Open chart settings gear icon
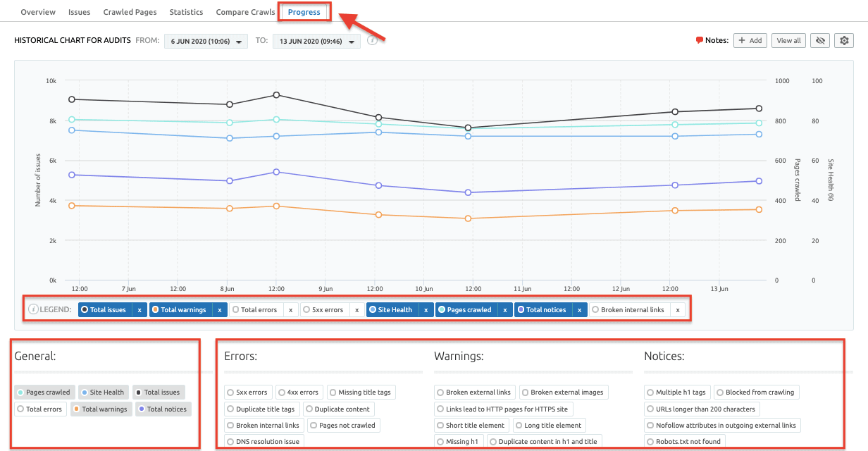Image resolution: width=868 pixels, height=451 pixels. (845, 41)
